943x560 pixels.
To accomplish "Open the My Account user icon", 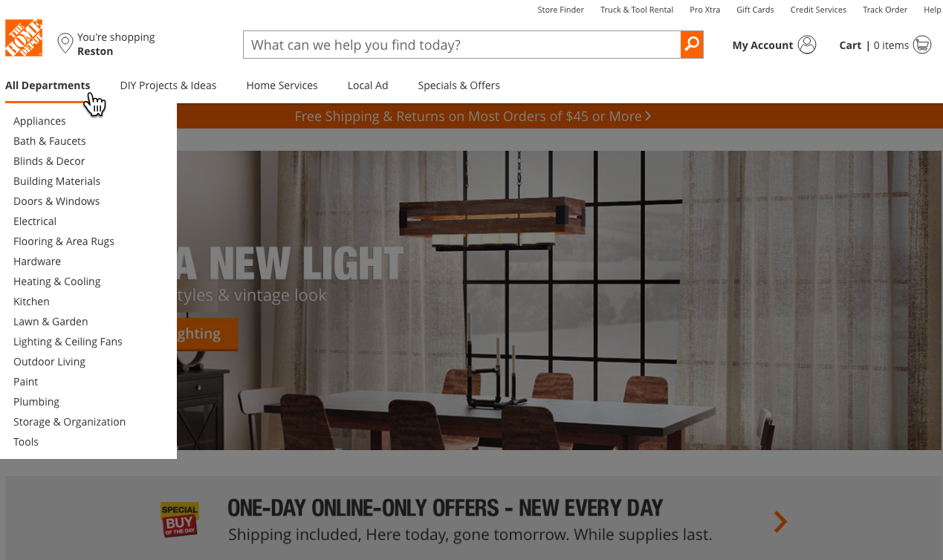I will pos(807,45).
